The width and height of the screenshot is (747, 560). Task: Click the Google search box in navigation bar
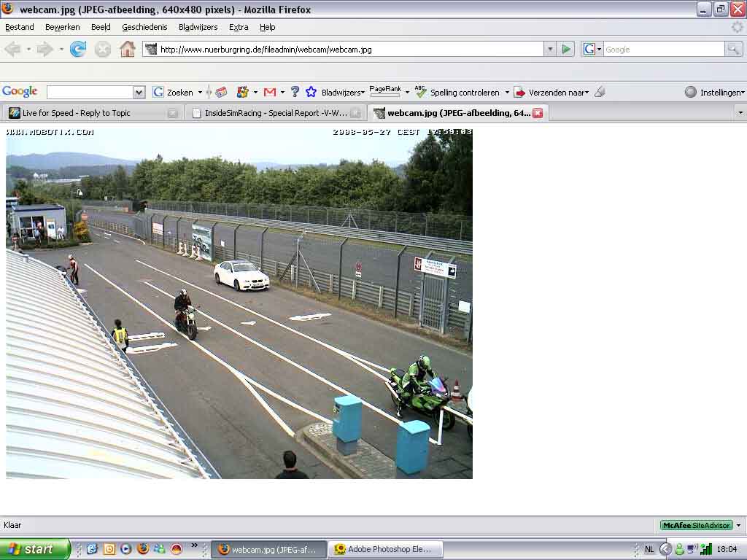pos(664,49)
